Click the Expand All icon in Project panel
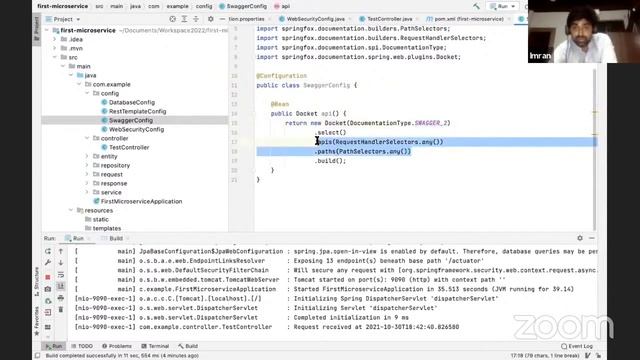The height and width of the screenshot is (360, 640). pos(184,19)
